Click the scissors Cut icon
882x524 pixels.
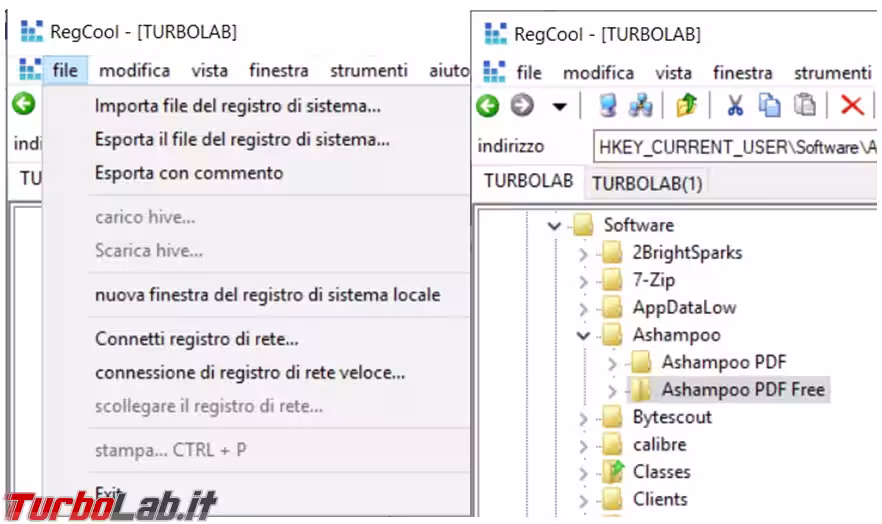(735, 105)
